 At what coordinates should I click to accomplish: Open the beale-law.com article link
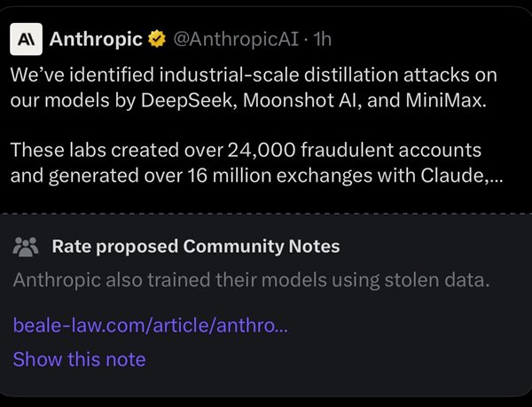point(150,325)
